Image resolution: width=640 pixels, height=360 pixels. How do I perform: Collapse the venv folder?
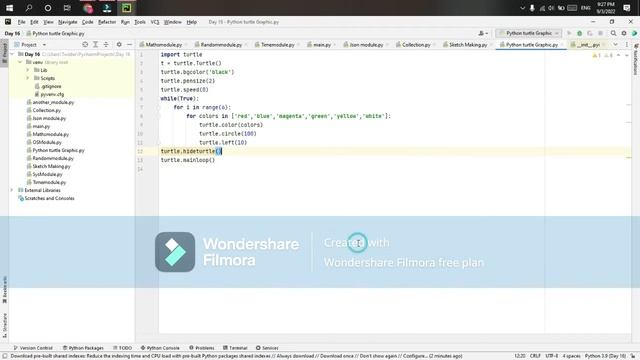[x=20, y=62]
